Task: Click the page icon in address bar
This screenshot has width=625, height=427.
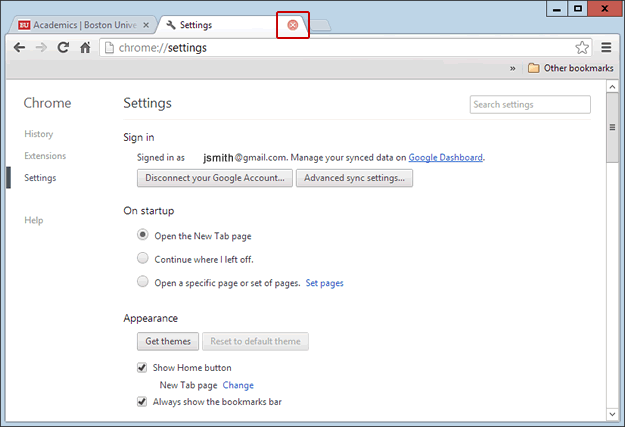Action: point(109,48)
